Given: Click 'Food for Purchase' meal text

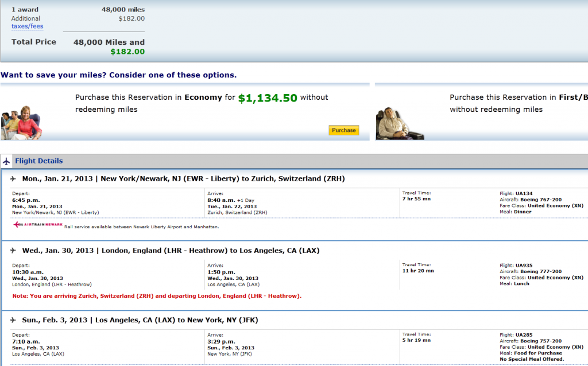Looking at the screenshot, I should click(x=538, y=353).
